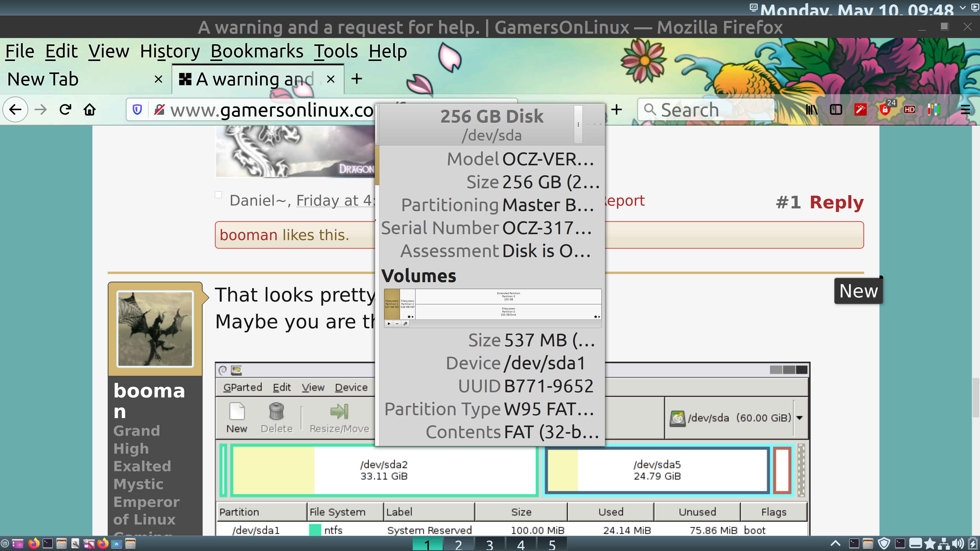Open a new tab with plus button
Screen dimensions: 980x551
[x=357, y=79]
